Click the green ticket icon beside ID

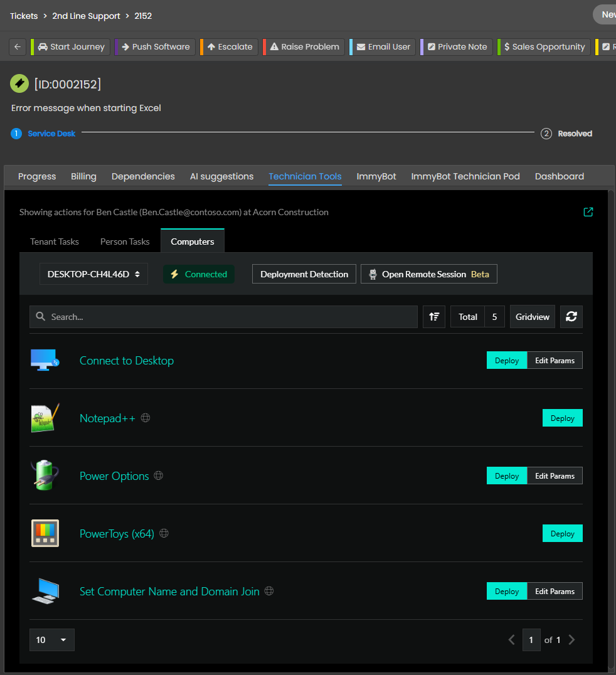pyautogui.click(x=19, y=84)
